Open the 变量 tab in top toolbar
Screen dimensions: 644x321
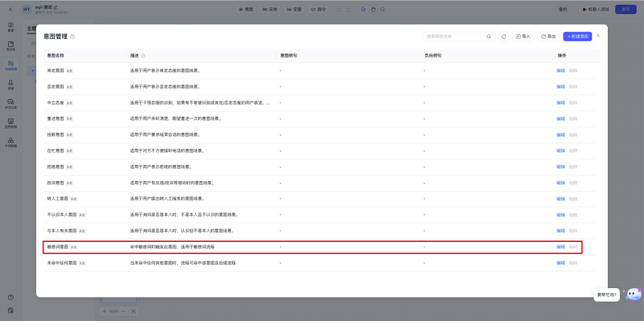294,9
